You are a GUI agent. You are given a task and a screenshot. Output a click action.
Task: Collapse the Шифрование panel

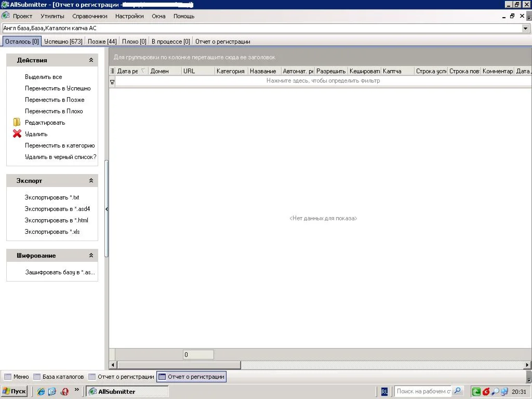(91, 255)
